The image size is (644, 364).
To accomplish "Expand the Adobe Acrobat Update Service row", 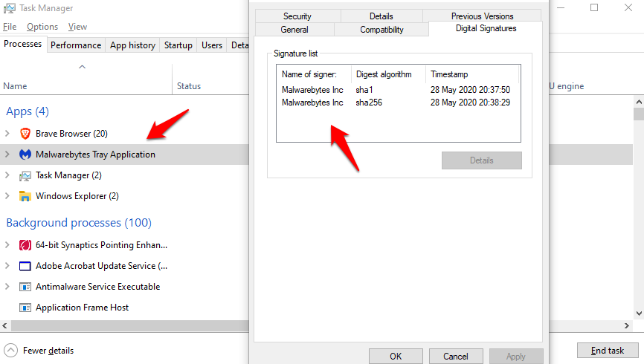I will (7, 266).
